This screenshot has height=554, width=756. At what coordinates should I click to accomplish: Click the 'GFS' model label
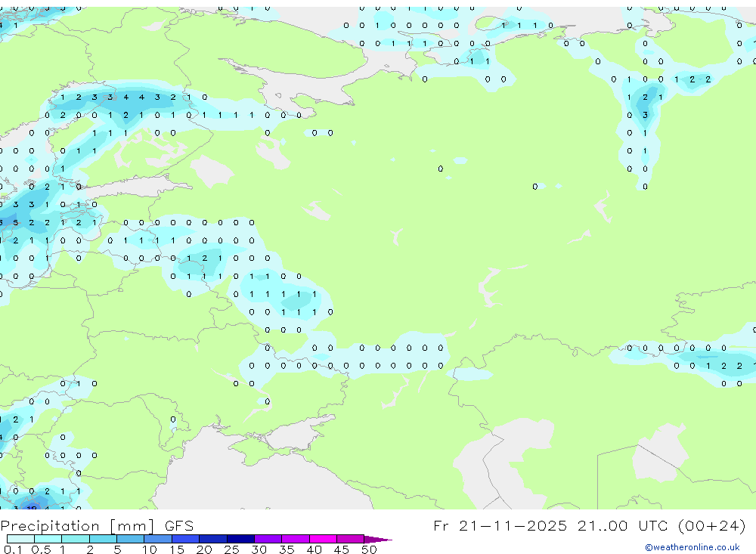[179, 526]
